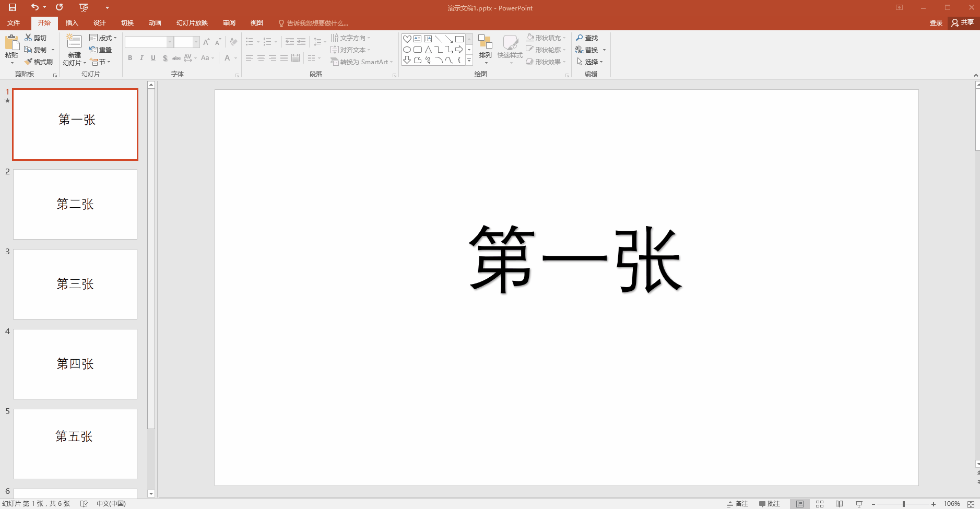
Task: Open the font name dropdown
Action: [x=170, y=42]
